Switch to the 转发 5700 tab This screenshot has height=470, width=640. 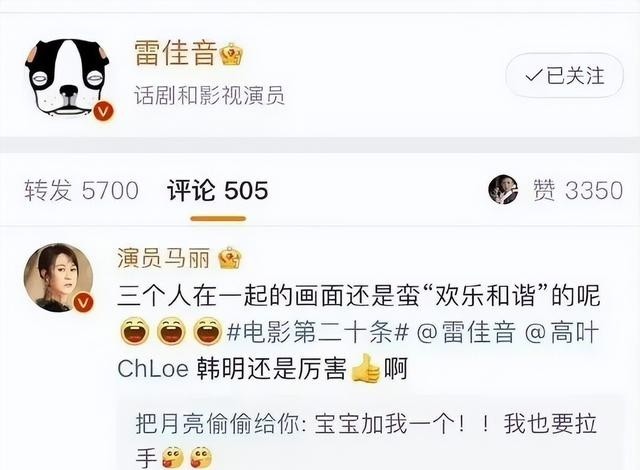[81, 191]
